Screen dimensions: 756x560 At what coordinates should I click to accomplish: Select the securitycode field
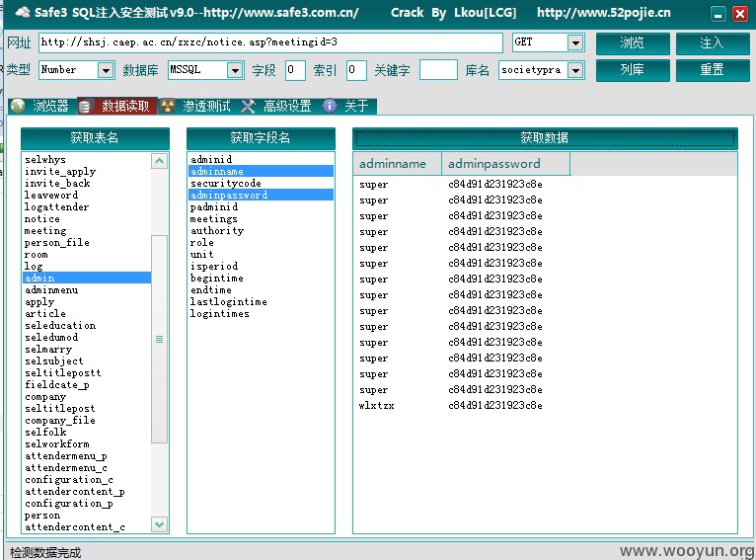point(261,184)
